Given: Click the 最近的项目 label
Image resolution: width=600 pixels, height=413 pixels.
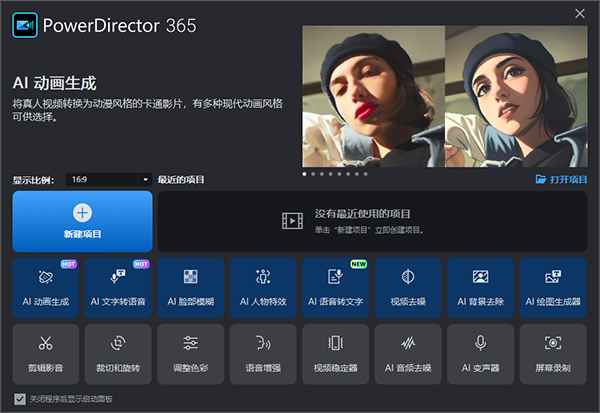Looking at the screenshot, I should (x=181, y=180).
